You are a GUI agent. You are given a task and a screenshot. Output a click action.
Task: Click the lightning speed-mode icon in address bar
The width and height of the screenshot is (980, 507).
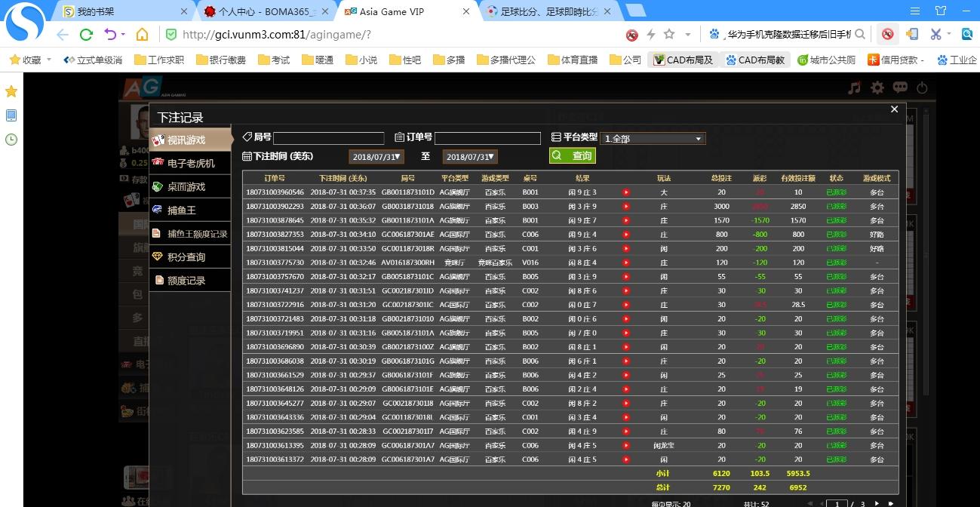(651, 35)
